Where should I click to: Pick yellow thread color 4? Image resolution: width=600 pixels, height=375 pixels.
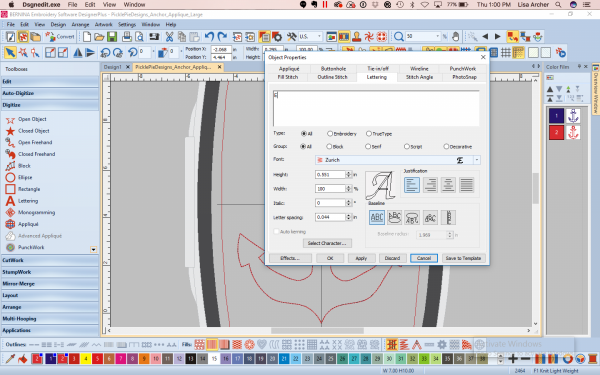(x=86, y=359)
